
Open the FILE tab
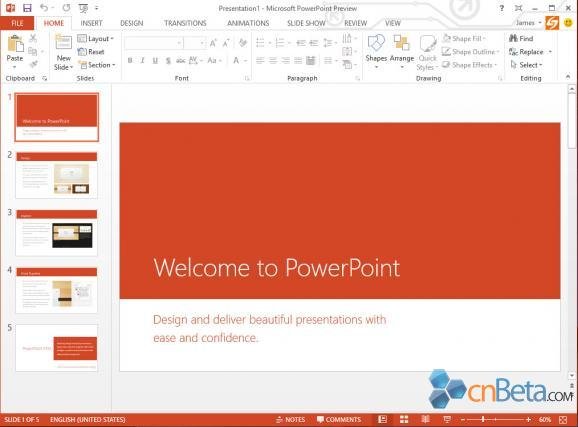point(17,23)
